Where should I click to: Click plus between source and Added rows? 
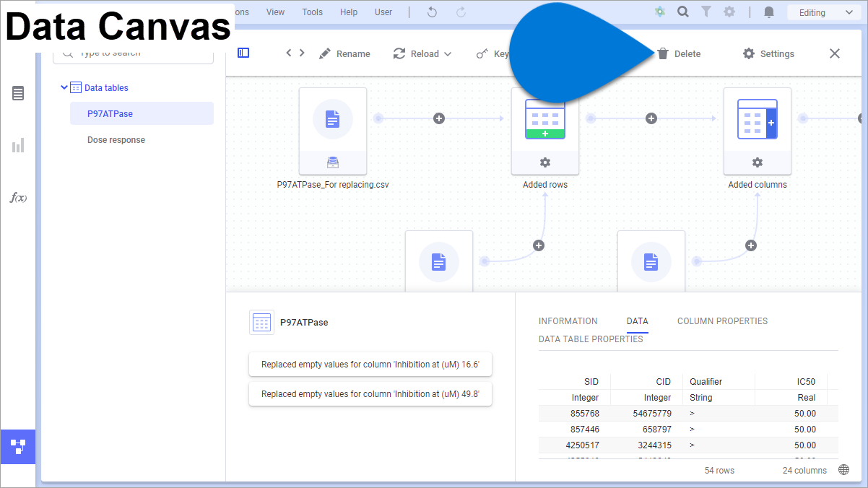click(439, 118)
